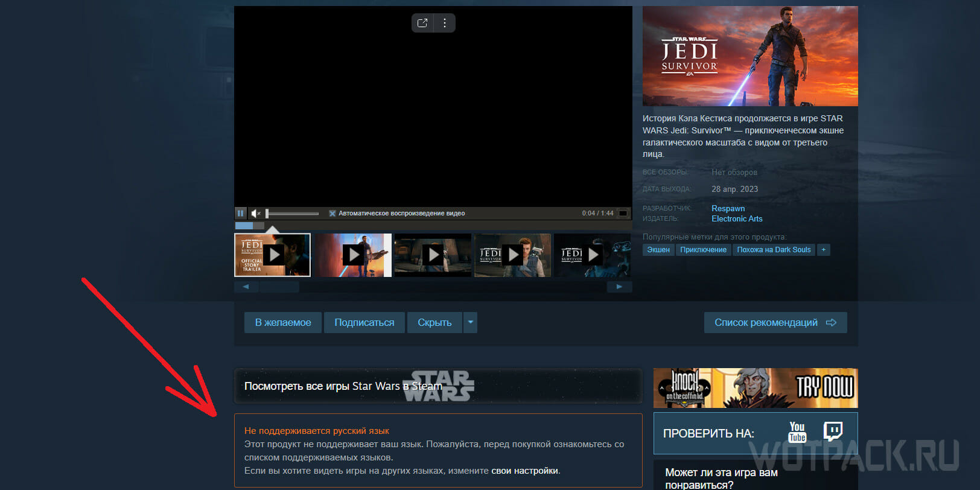Open Список рекомендаций queue
This screenshot has height=490, width=980.
tap(775, 322)
